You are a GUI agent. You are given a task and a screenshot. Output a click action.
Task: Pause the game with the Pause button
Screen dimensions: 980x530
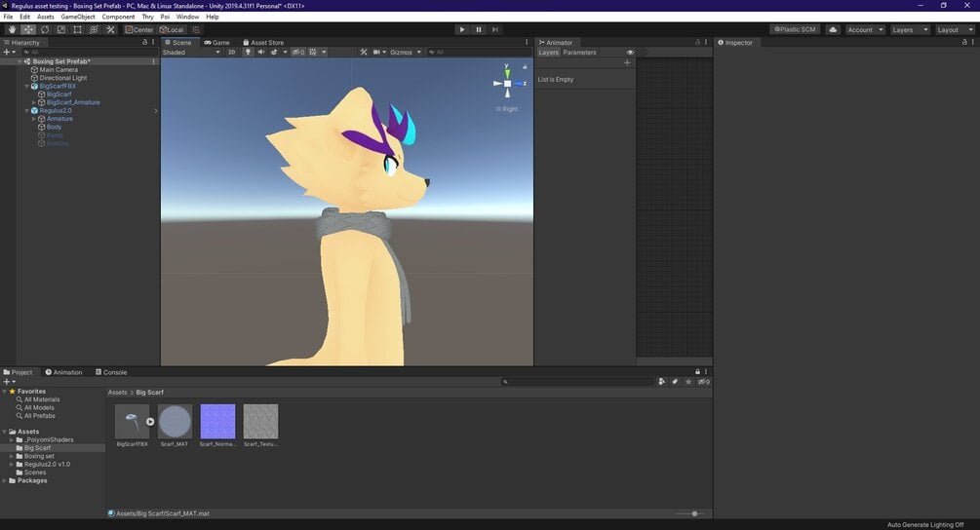(x=479, y=29)
